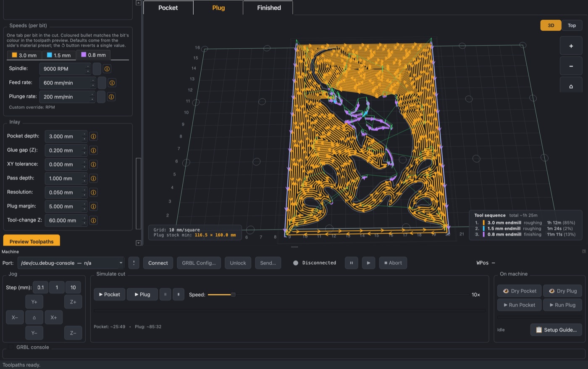The height and width of the screenshot is (369, 588).
Task: Open Pocket depth info tooltip
Action: click(93, 136)
